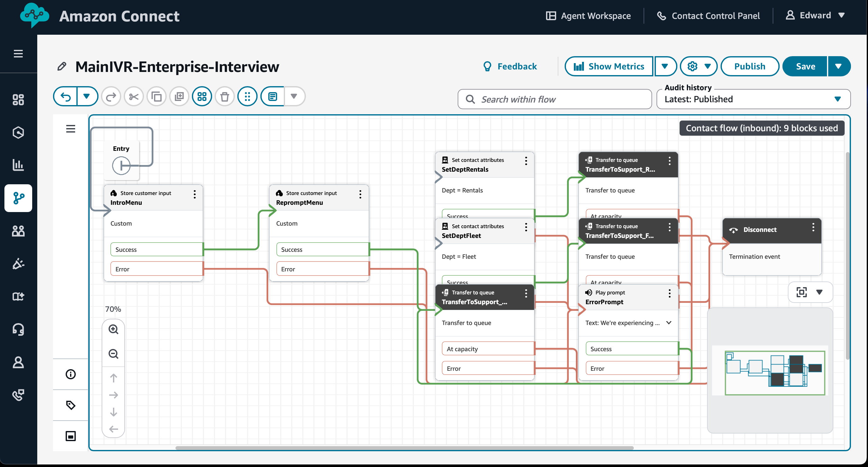Screen dimensions: 868x467
Task: Toggle the notes toolbar button
Action: tap(272, 97)
